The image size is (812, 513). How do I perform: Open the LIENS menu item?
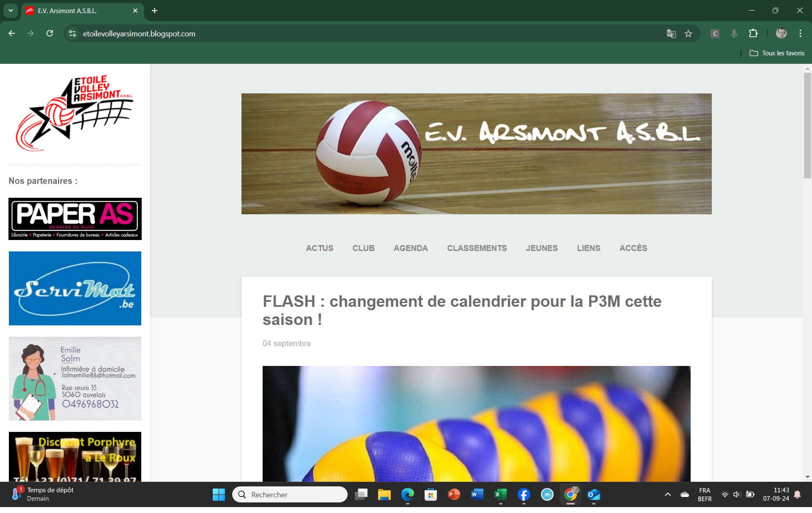589,248
